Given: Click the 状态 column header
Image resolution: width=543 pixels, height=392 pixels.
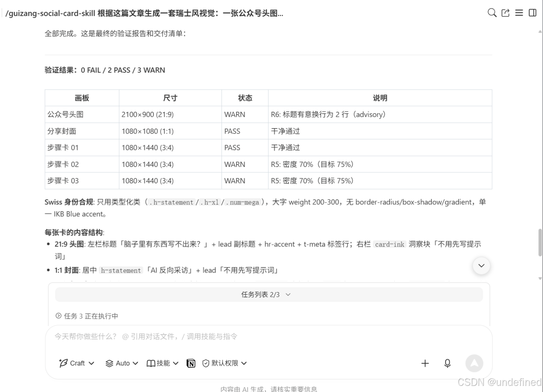Looking at the screenshot, I should [245, 98].
